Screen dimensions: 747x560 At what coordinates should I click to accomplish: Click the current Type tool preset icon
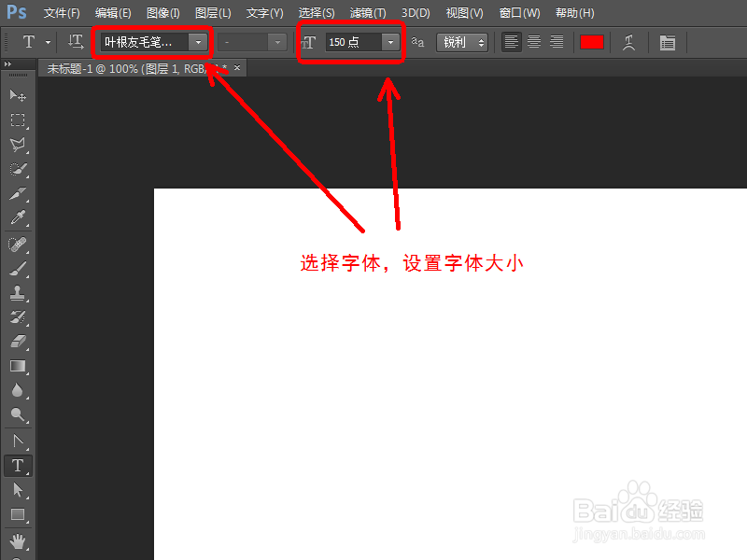click(29, 42)
